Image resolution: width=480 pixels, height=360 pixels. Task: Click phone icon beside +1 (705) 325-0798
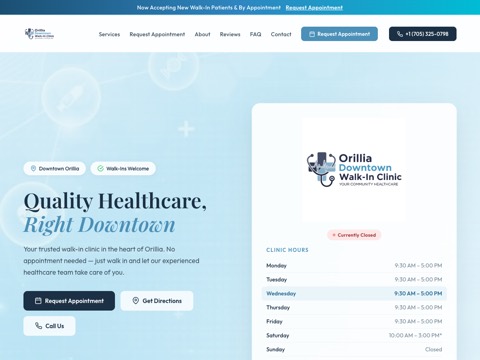coord(400,34)
